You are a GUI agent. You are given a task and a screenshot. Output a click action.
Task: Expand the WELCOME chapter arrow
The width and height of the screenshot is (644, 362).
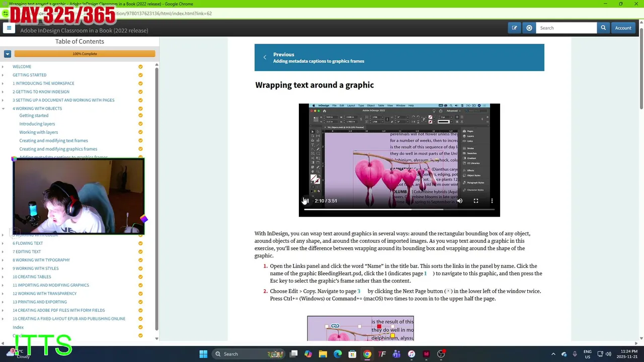(3, 66)
